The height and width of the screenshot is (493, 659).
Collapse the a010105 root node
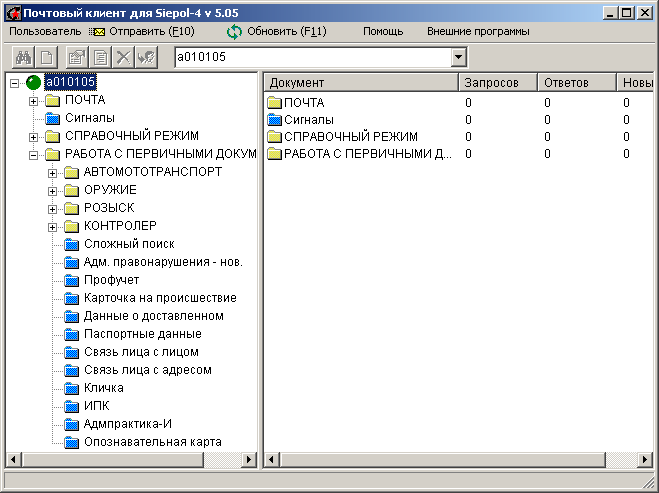point(14,83)
